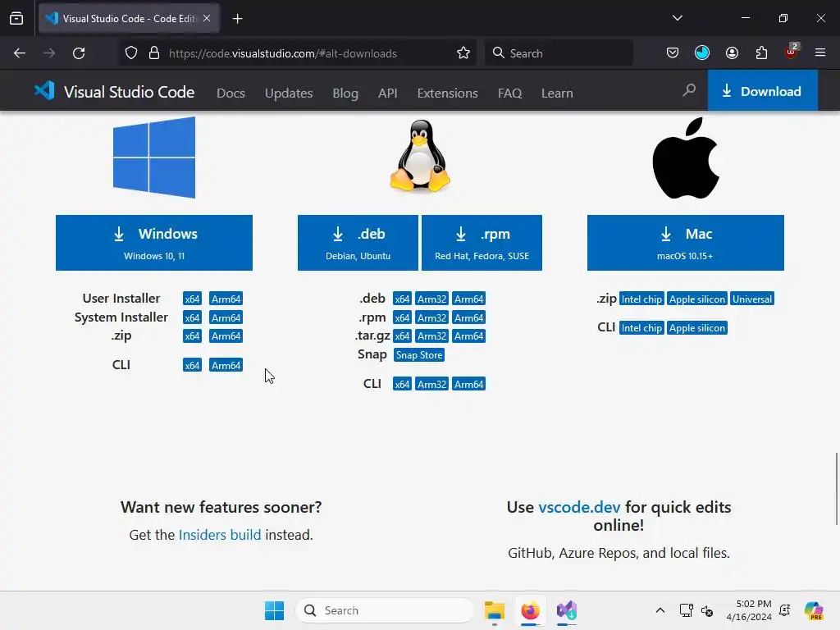Screen dimensions: 840x630
Task: Open Copilot preview icon in taskbar
Action: click(x=814, y=610)
